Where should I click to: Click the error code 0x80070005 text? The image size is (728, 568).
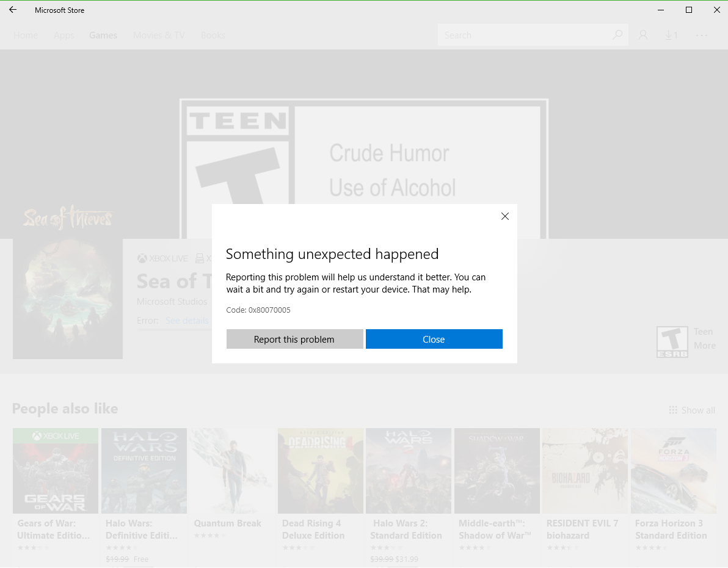269,310
